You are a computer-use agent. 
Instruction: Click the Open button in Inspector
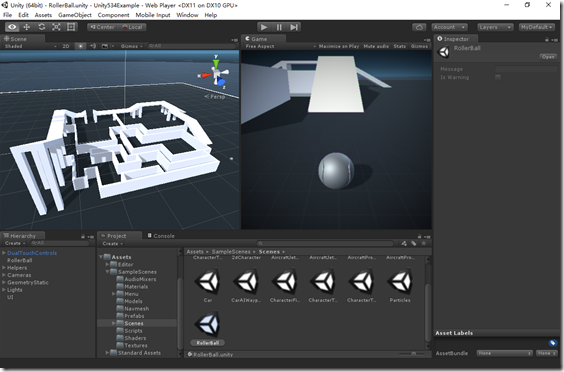(548, 57)
